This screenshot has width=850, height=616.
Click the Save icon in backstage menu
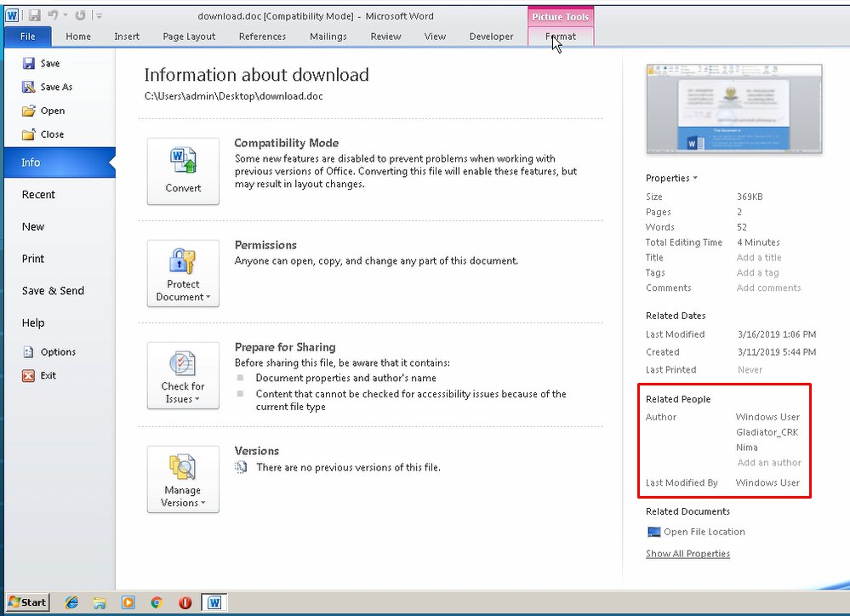pos(30,64)
